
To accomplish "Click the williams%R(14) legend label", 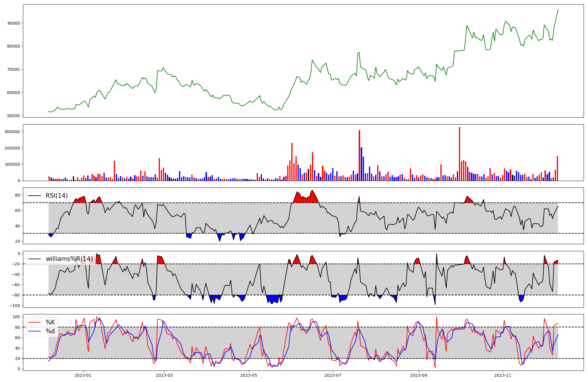I will coord(69,259).
